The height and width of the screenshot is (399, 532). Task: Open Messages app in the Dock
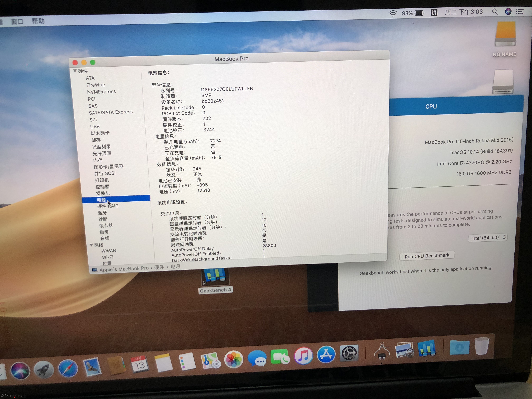(x=257, y=358)
